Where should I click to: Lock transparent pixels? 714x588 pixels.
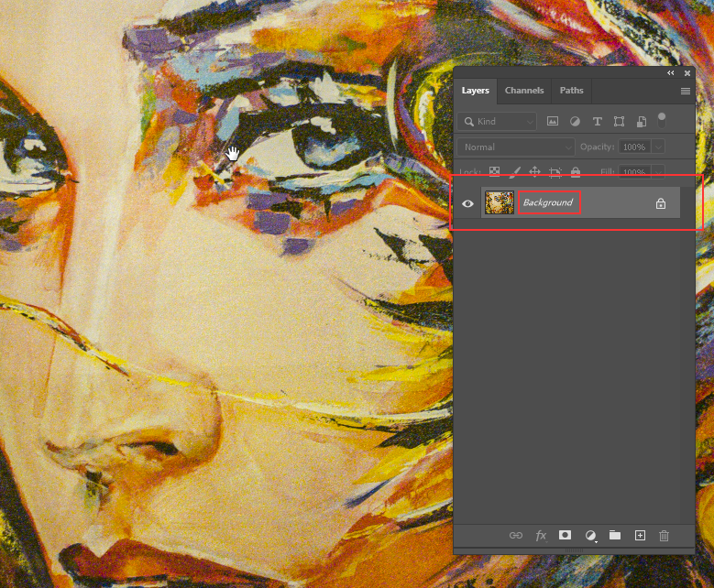pyautogui.click(x=494, y=171)
